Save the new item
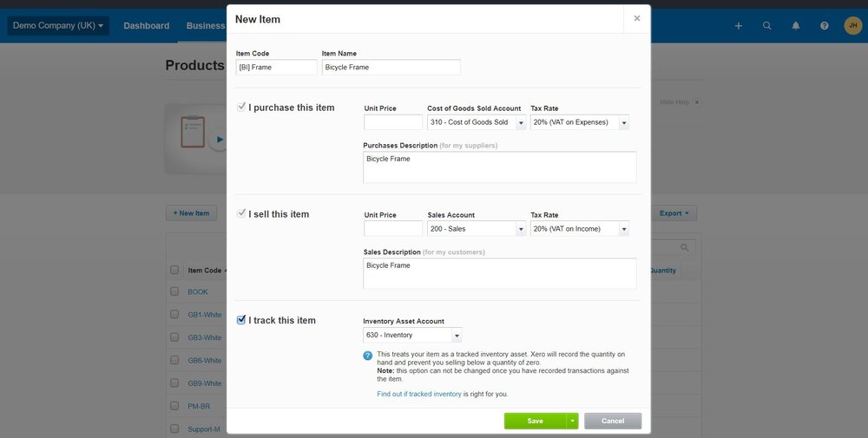The image size is (868, 438). (x=536, y=421)
